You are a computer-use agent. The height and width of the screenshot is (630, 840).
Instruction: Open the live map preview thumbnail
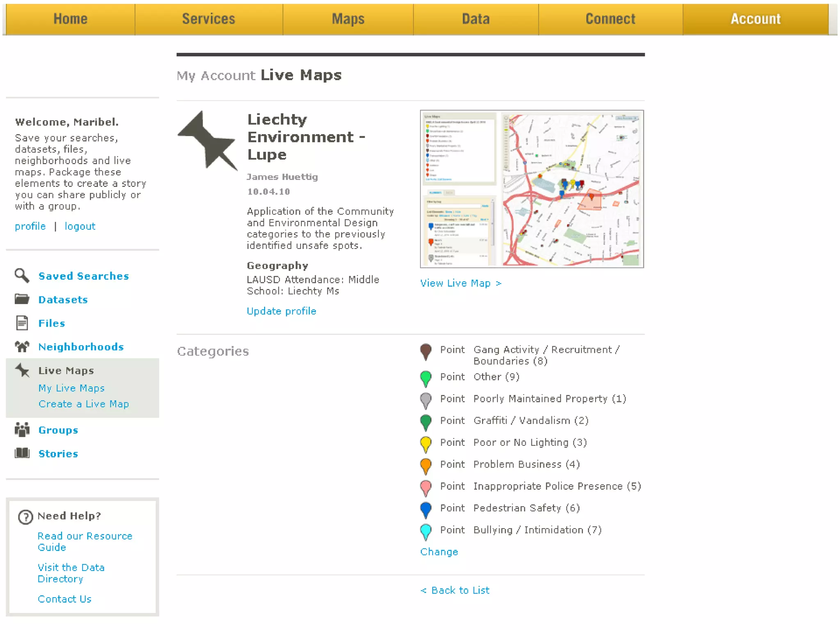pos(532,189)
